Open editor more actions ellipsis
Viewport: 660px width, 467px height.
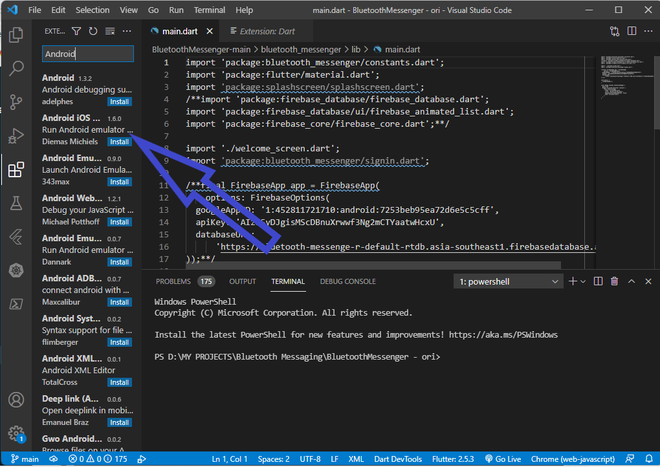click(648, 31)
